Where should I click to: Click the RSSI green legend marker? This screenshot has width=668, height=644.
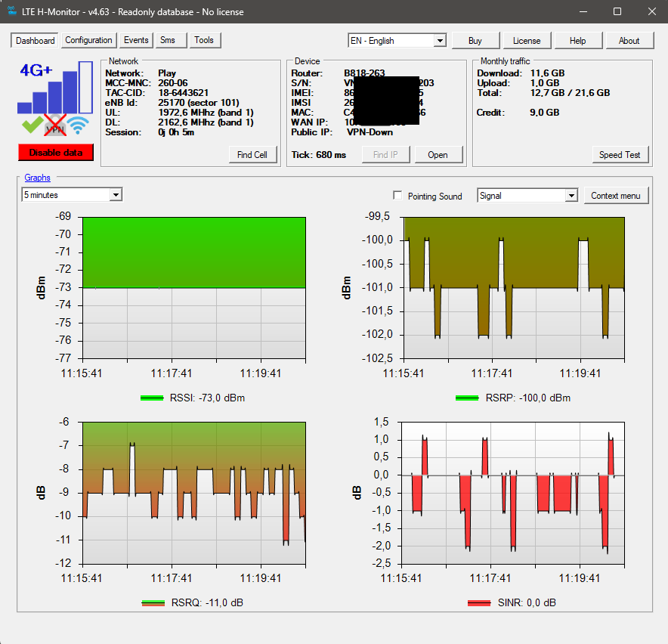click(x=152, y=398)
